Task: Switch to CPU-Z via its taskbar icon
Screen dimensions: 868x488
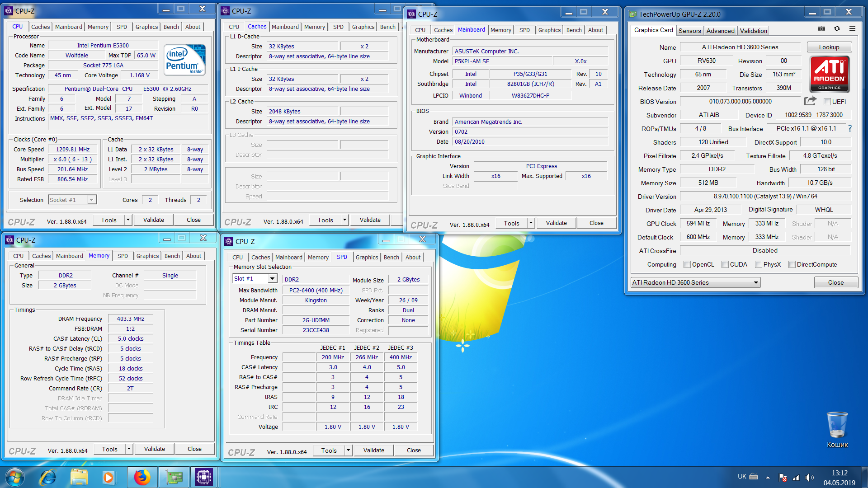Action: (x=204, y=477)
